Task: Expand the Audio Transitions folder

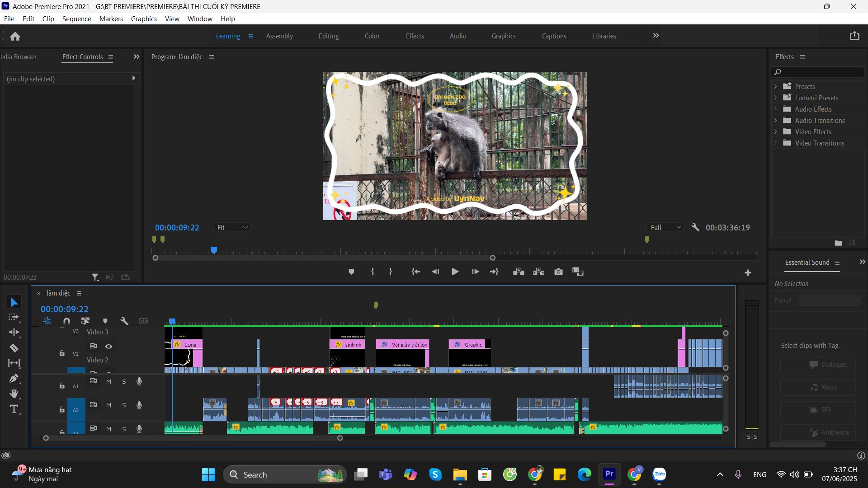Action: point(776,120)
